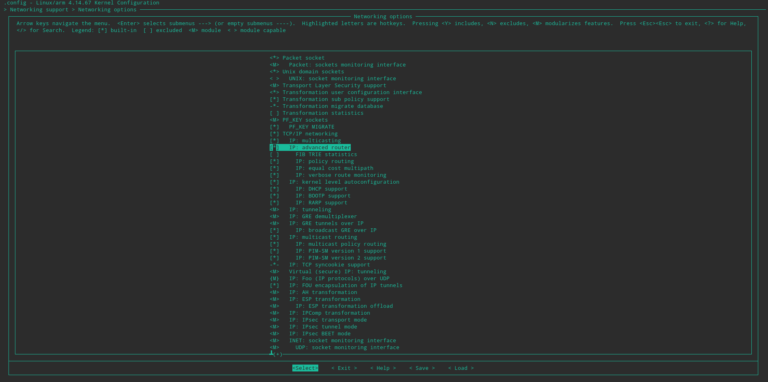Uncheck the IP: DHCP support checkbox
768x382 pixels.
point(274,189)
